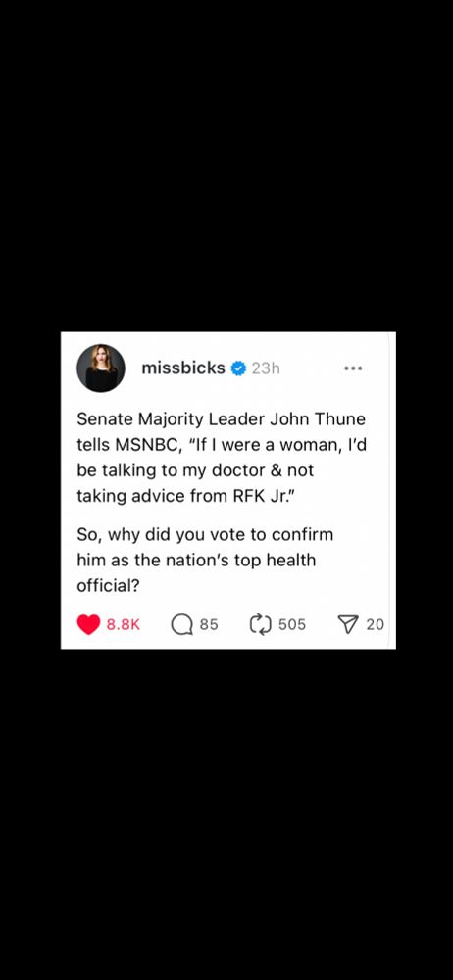Repost using the circular arrows icon
This screenshot has width=453, height=980.
click(x=260, y=623)
